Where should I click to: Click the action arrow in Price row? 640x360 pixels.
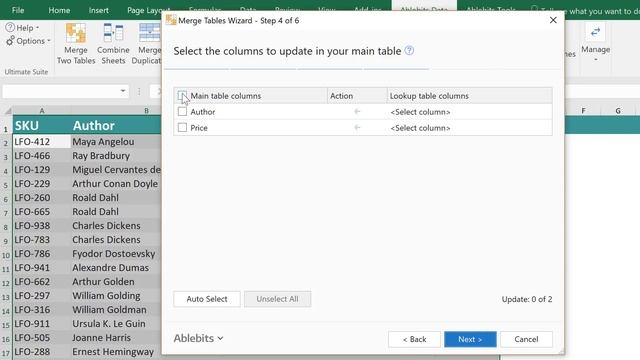pyautogui.click(x=357, y=128)
